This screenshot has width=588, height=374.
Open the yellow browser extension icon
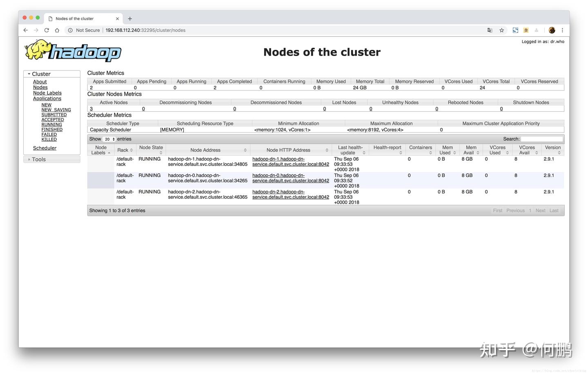(x=526, y=30)
